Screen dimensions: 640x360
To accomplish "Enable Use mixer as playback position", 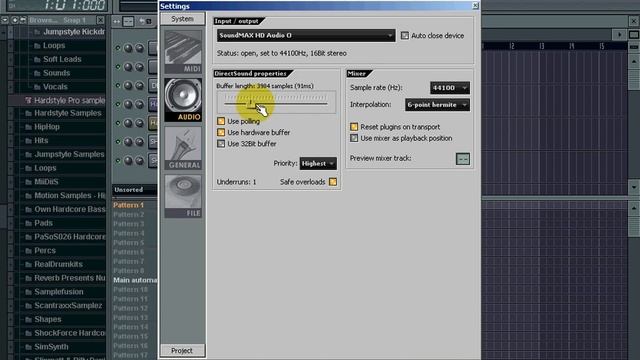I will 354,138.
